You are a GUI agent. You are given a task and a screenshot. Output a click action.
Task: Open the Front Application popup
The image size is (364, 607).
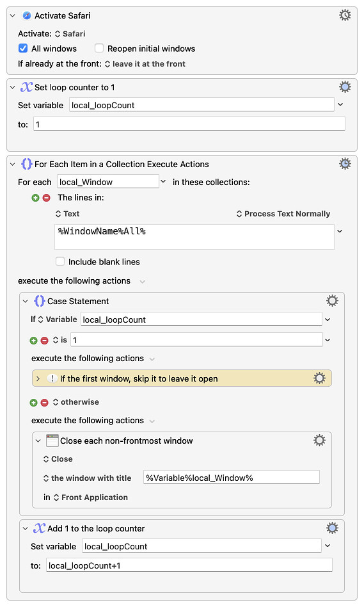click(x=90, y=497)
